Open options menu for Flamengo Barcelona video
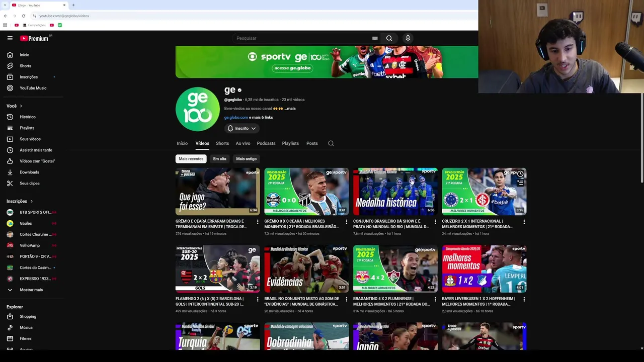 (258, 299)
